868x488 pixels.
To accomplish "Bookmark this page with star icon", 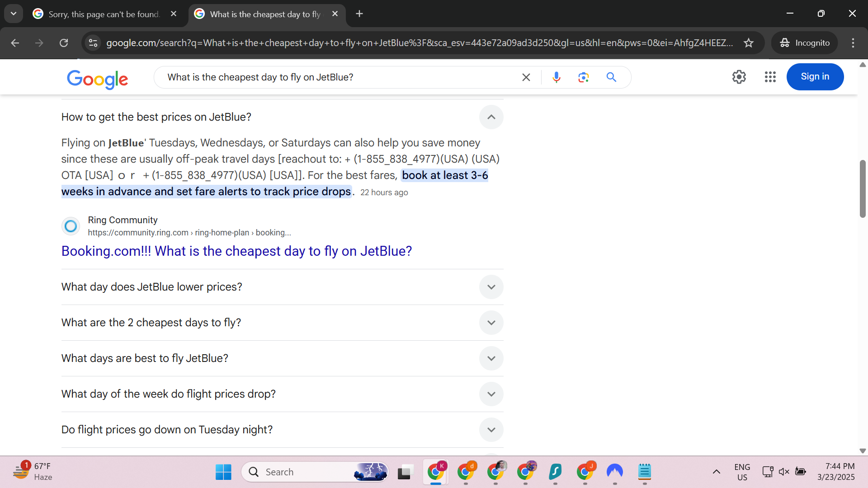I will click(749, 43).
